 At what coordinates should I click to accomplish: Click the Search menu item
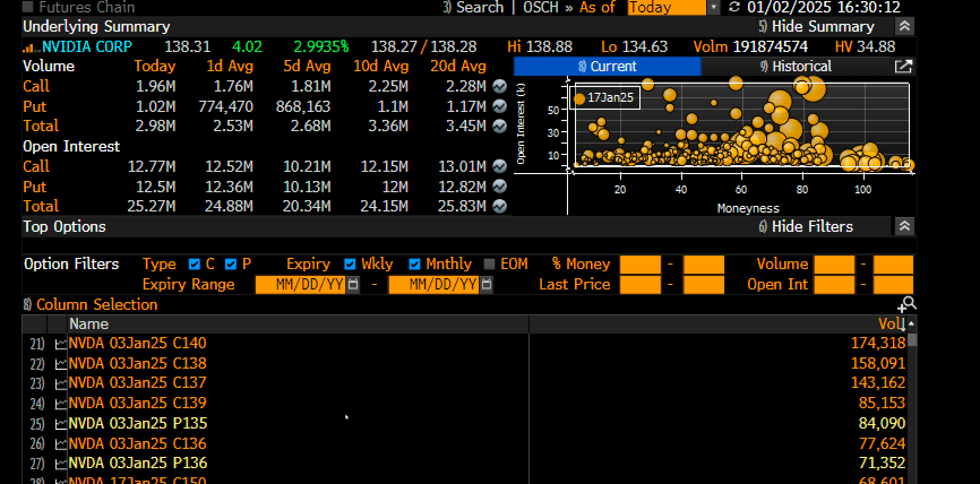point(473,7)
